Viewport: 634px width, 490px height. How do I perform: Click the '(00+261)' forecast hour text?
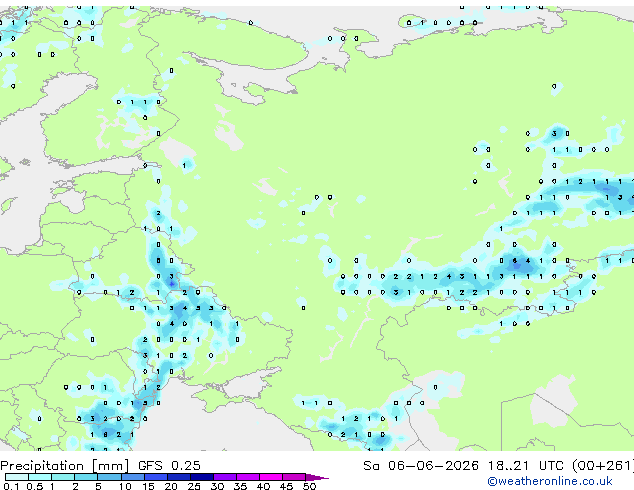(x=602, y=466)
